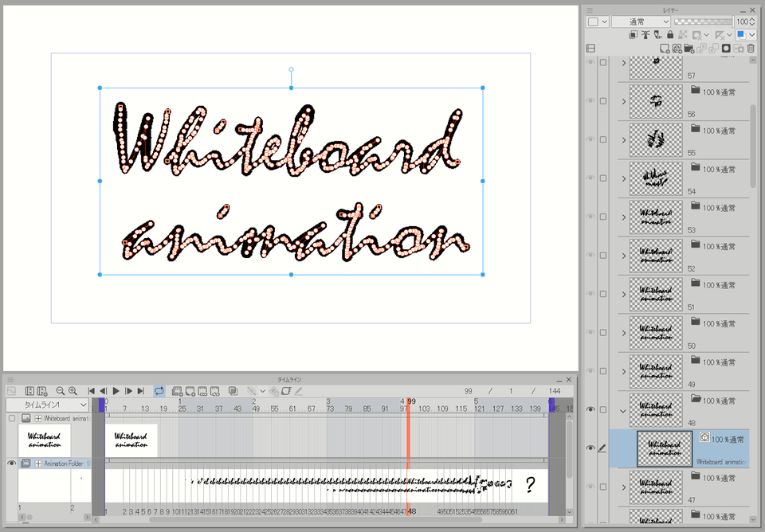Check the Whiteboard animation track checkbox

coord(12,418)
